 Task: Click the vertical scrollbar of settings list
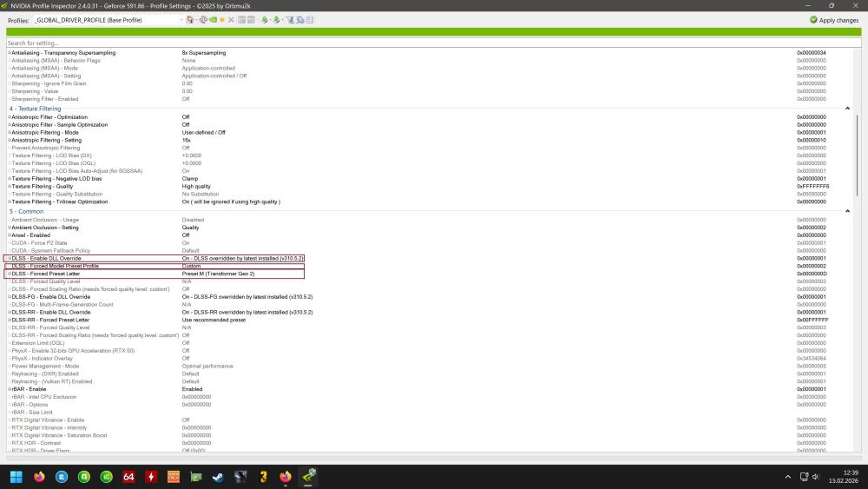click(858, 155)
